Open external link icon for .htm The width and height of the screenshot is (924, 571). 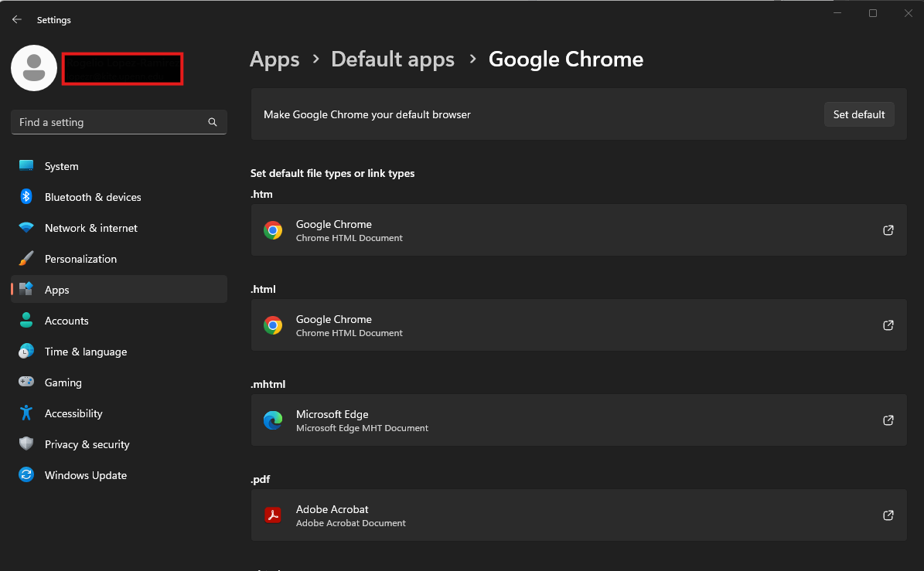click(888, 230)
